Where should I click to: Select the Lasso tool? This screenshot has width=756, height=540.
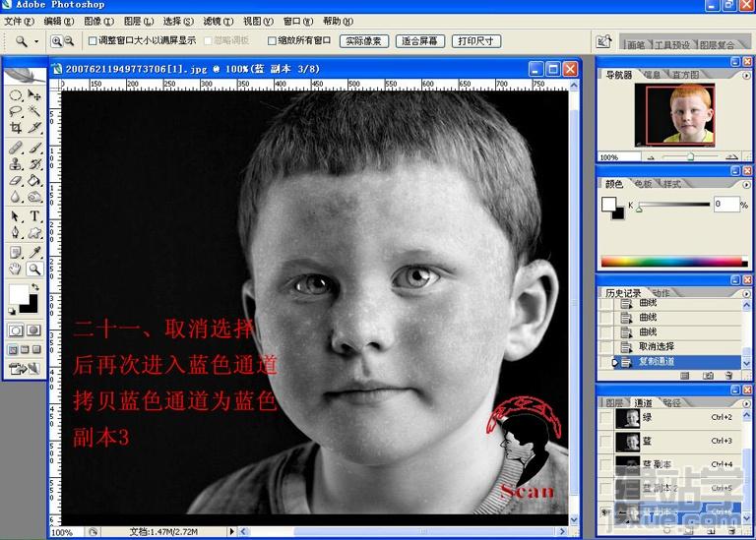16,111
